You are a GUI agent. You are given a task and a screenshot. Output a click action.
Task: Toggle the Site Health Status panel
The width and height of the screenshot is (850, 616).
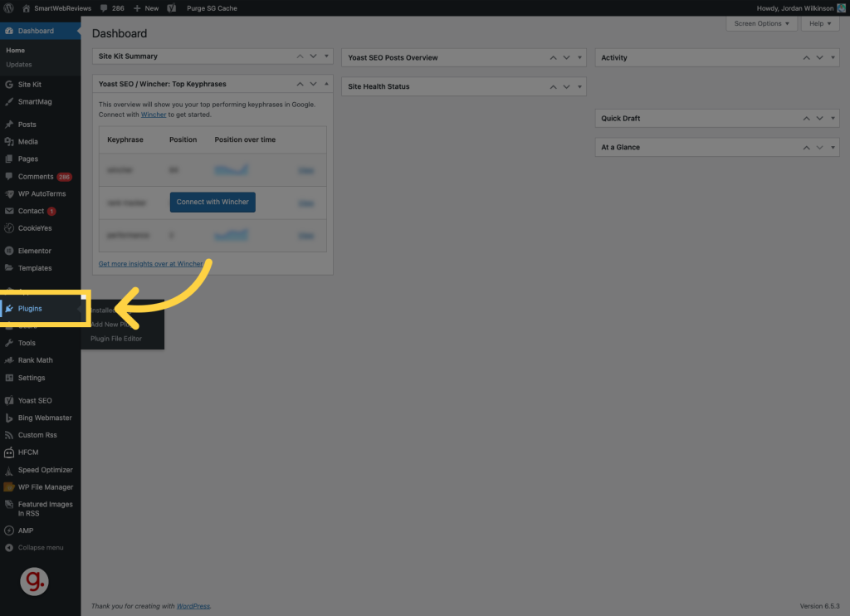click(579, 86)
